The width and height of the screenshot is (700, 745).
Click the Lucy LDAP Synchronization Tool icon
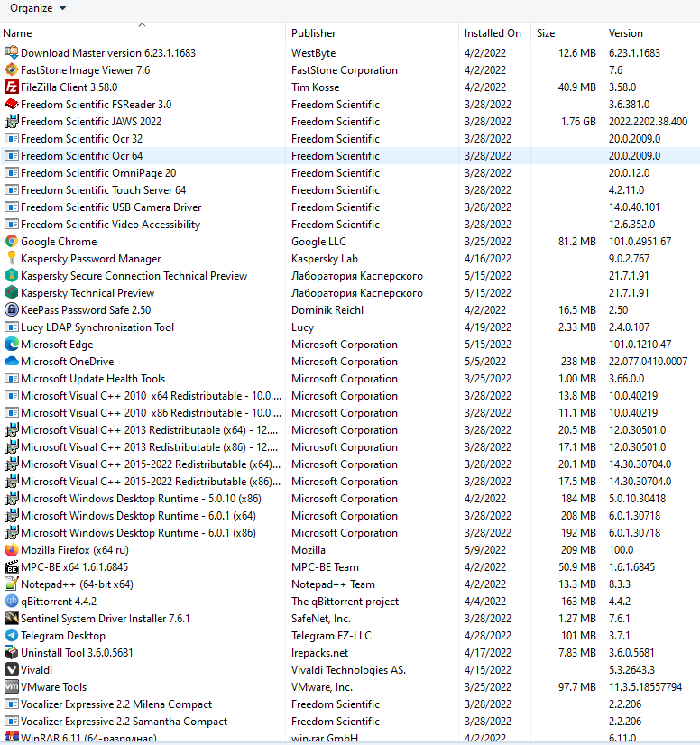point(12,327)
